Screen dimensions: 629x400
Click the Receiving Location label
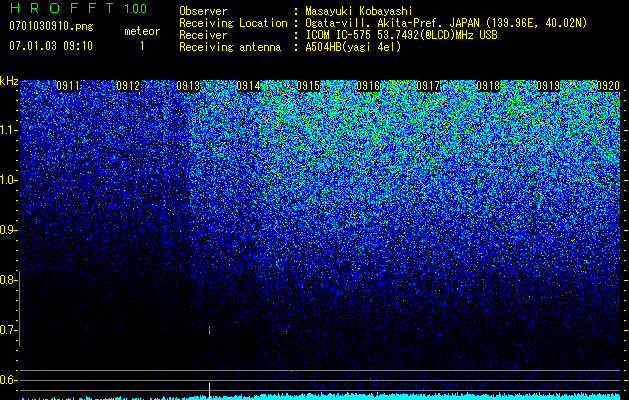coord(233,23)
